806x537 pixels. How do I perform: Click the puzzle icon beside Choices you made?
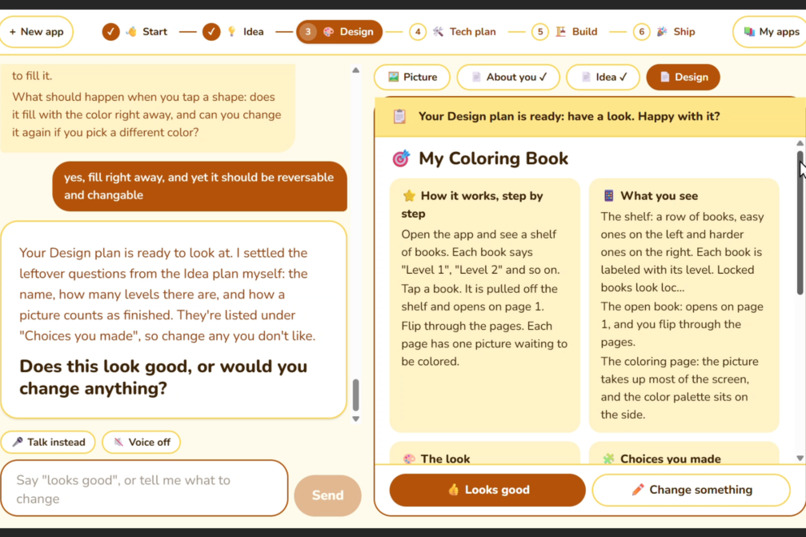tap(609, 459)
